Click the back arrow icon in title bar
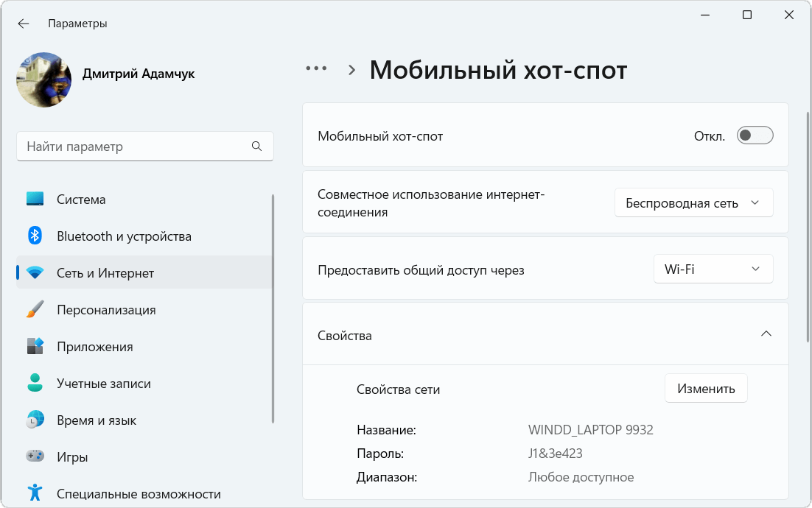This screenshot has width=812, height=508. pyautogui.click(x=24, y=24)
